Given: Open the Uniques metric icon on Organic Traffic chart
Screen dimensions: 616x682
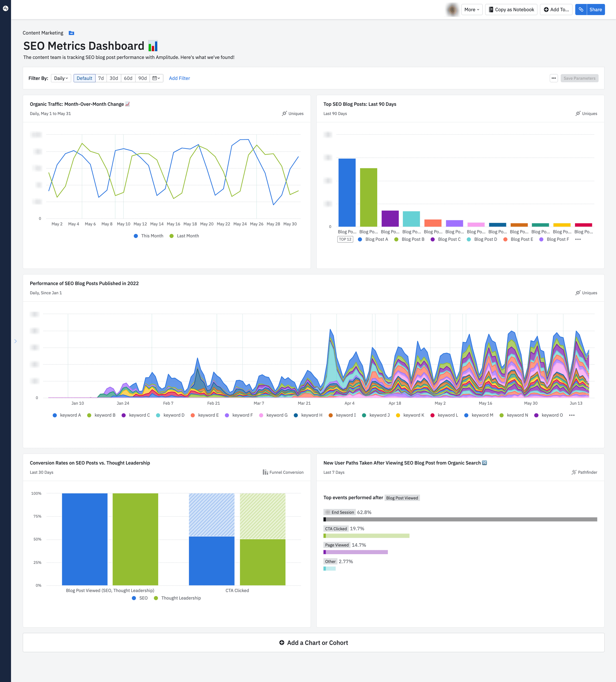Looking at the screenshot, I should pos(285,114).
